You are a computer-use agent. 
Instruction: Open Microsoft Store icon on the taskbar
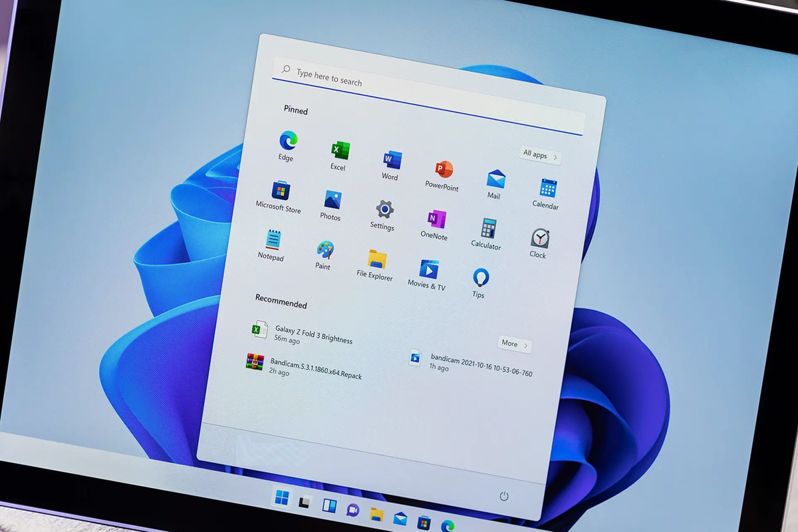(424, 523)
